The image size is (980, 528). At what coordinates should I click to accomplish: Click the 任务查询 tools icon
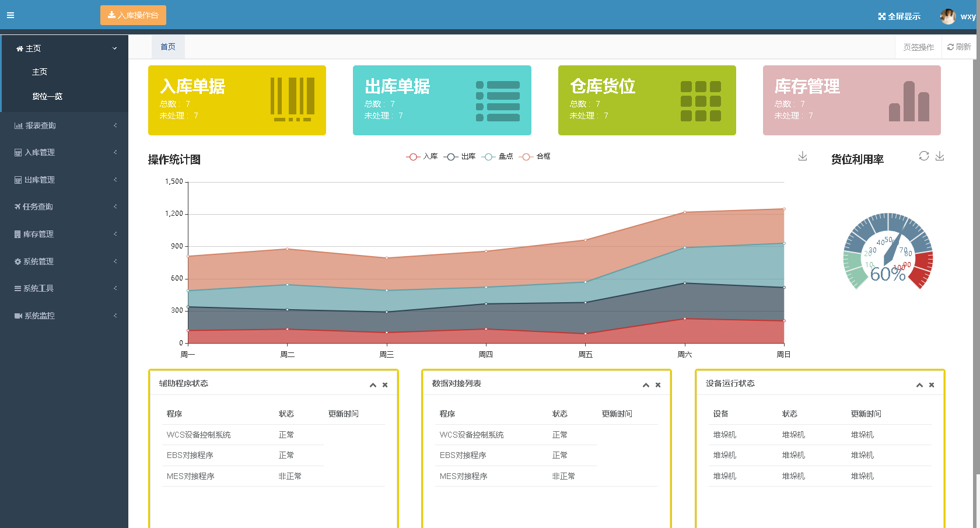pos(17,207)
